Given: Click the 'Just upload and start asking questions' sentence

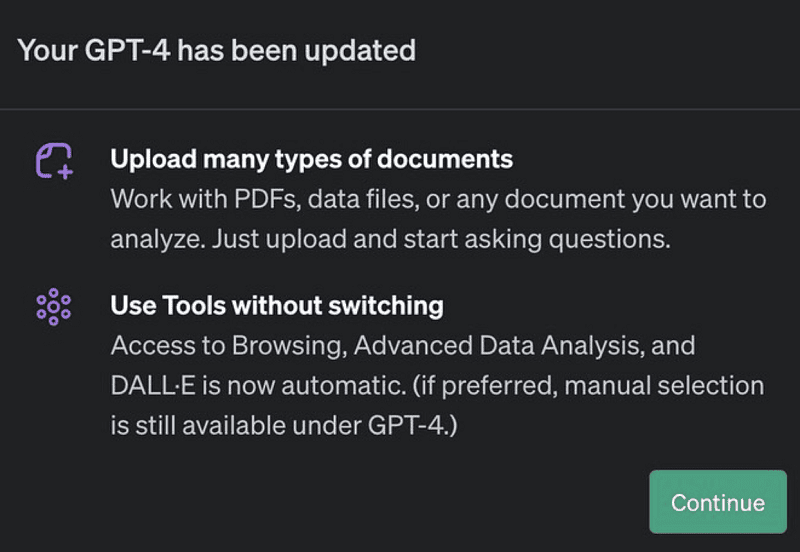Looking at the screenshot, I should coord(441,239).
